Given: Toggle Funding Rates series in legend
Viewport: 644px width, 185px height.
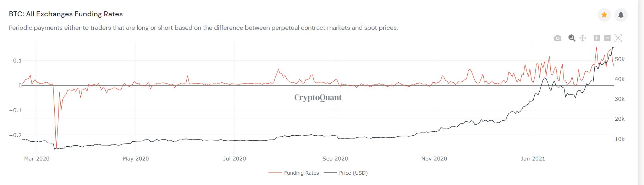Looking at the screenshot, I should [x=301, y=173].
